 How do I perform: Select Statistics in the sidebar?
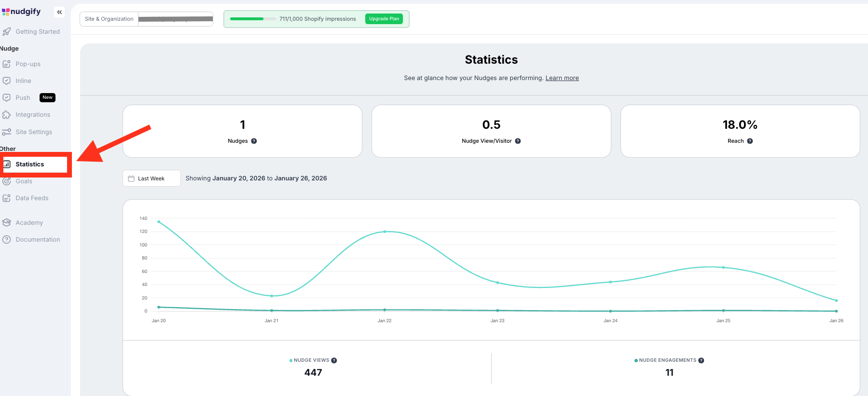pos(30,164)
